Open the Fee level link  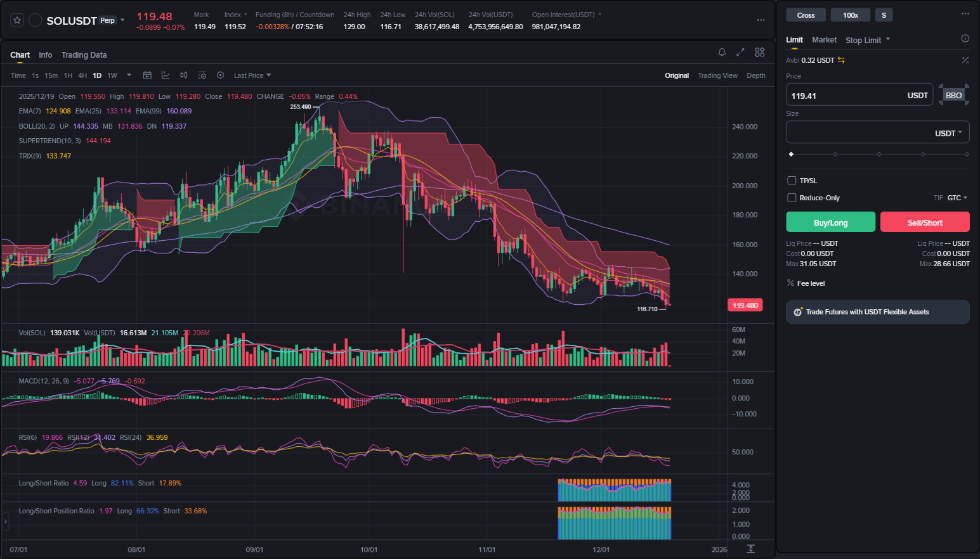pos(811,283)
